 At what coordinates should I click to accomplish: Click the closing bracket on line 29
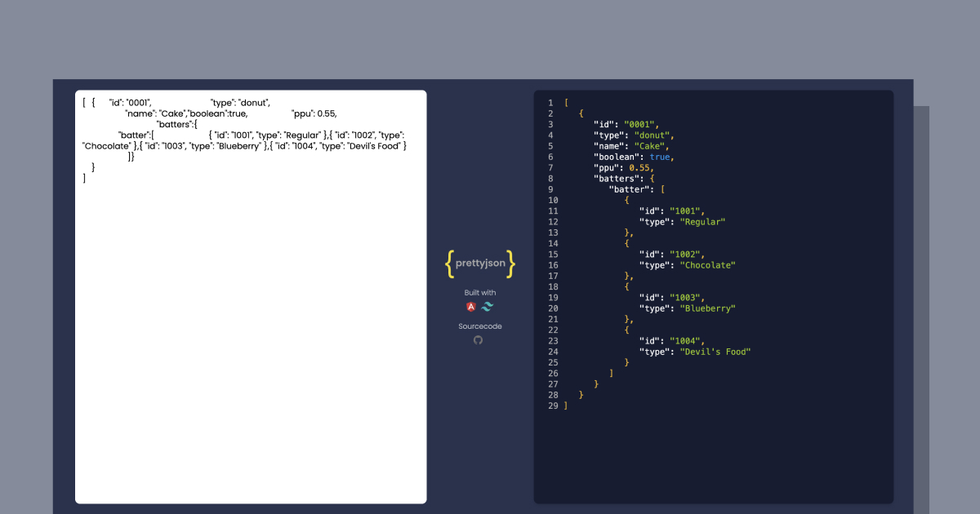point(565,405)
